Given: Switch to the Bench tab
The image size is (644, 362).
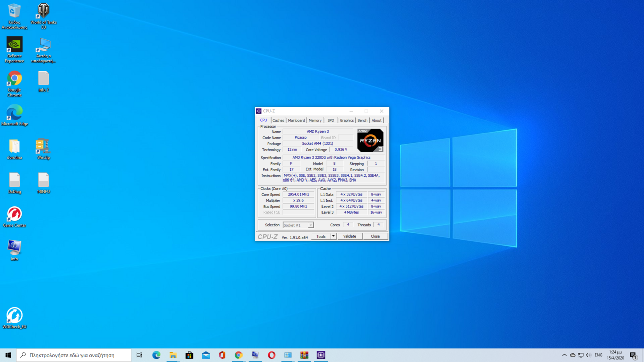Looking at the screenshot, I should point(362,120).
